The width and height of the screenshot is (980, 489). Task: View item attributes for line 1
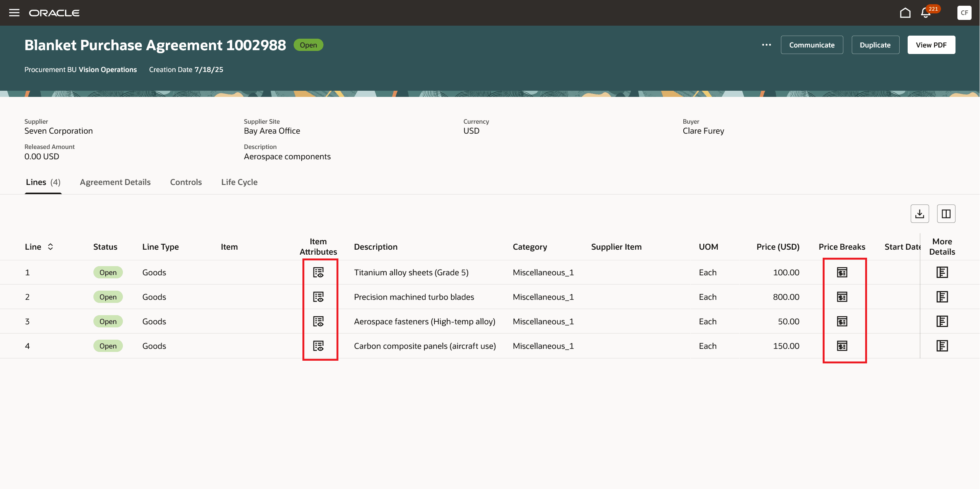318,272
